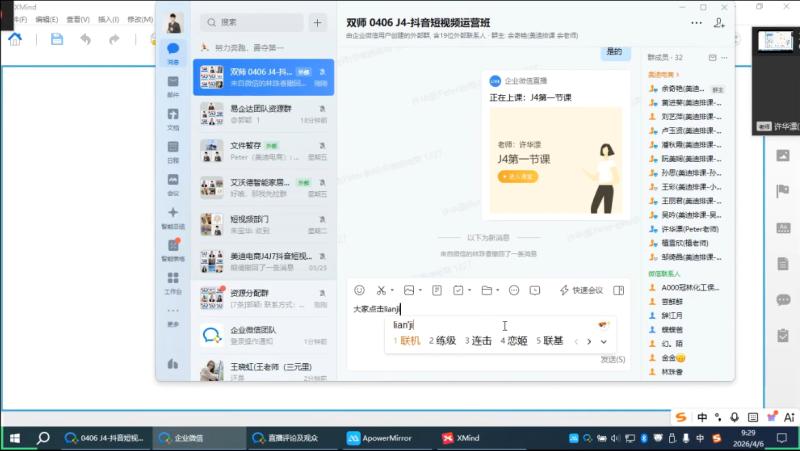Click the file folder icon in chat toolbar
The image size is (800, 451).
(487, 290)
